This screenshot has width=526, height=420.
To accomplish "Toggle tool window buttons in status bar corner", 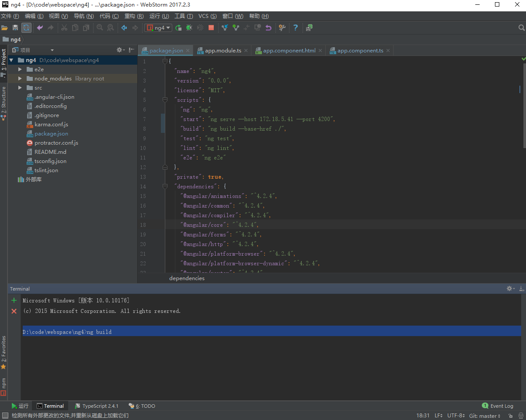I will pos(5,416).
